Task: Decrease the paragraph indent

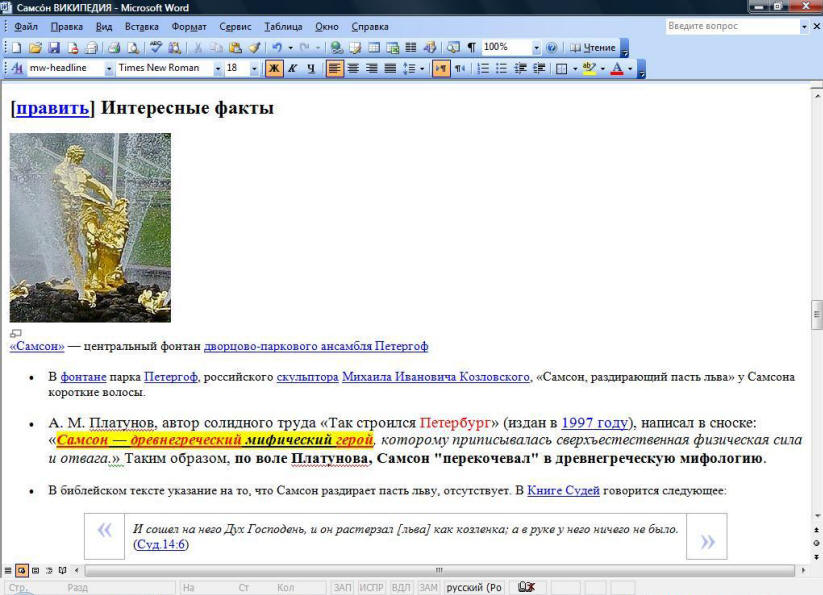Action: (520, 69)
